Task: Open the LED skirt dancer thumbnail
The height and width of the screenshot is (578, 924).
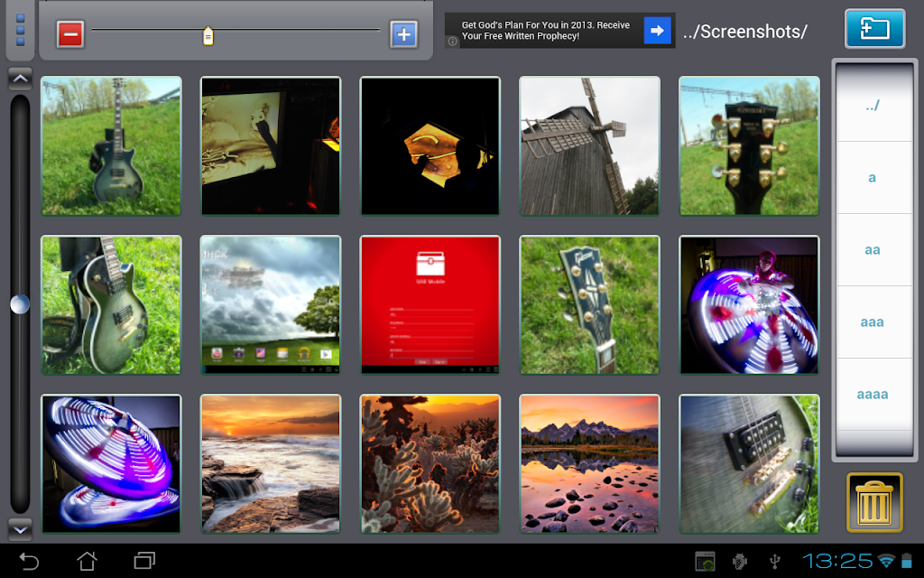Action: [x=749, y=305]
